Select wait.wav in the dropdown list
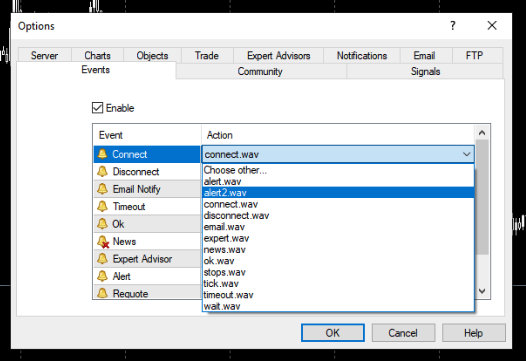This screenshot has width=526, height=361. click(x=338, y=306)
